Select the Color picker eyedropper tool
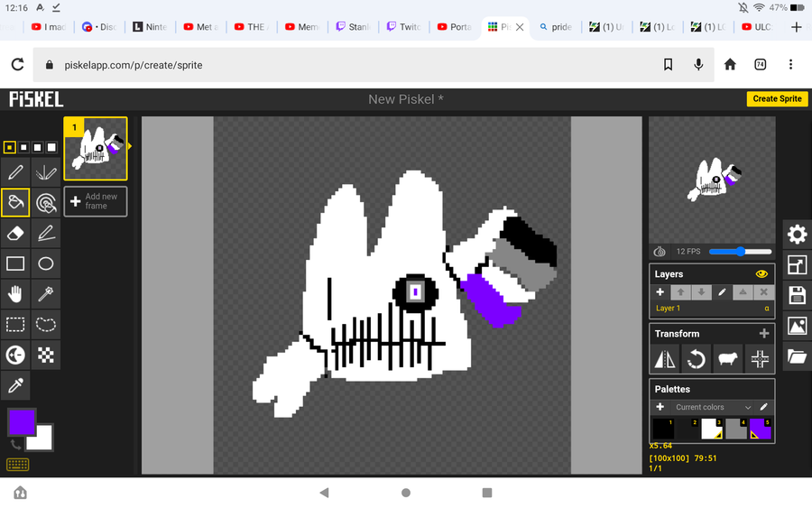 (15, 386)
